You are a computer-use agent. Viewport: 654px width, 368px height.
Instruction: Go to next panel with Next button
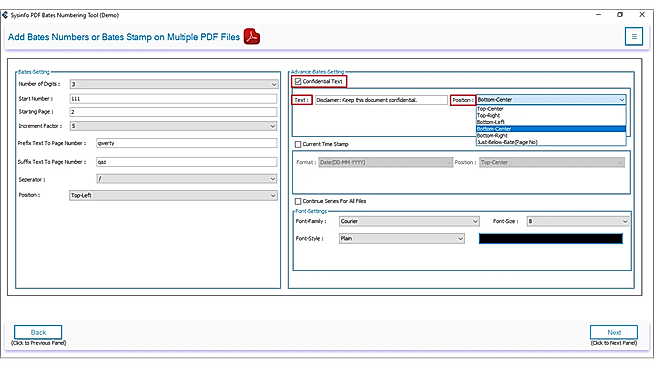[x=614, y=332]
